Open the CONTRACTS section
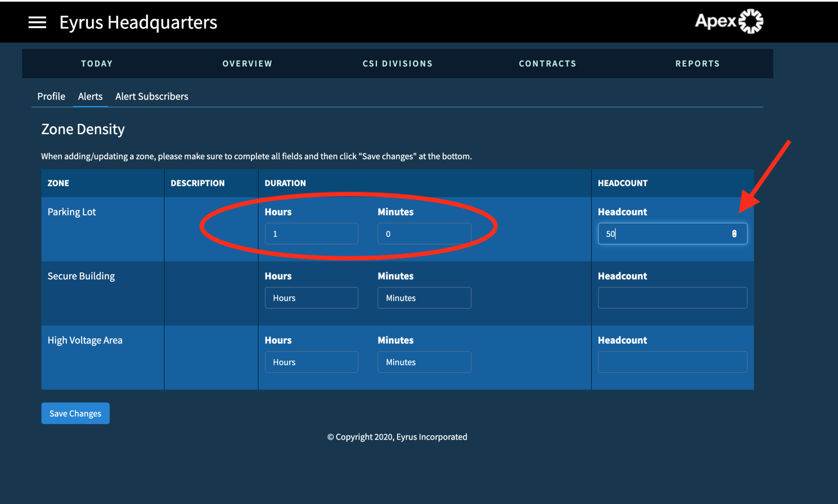Image resolution: width=838 pixels, height=504 pixels. 547,63
